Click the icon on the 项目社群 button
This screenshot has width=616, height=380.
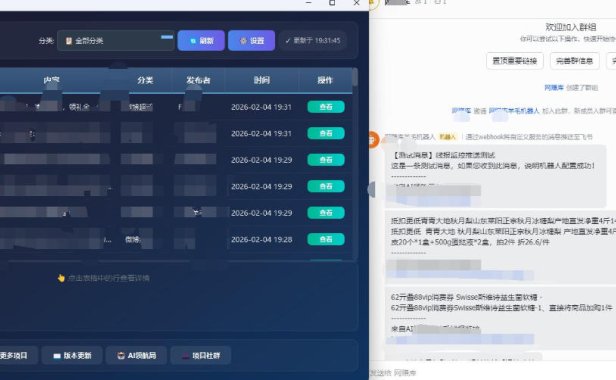click(x=185, y=356)
